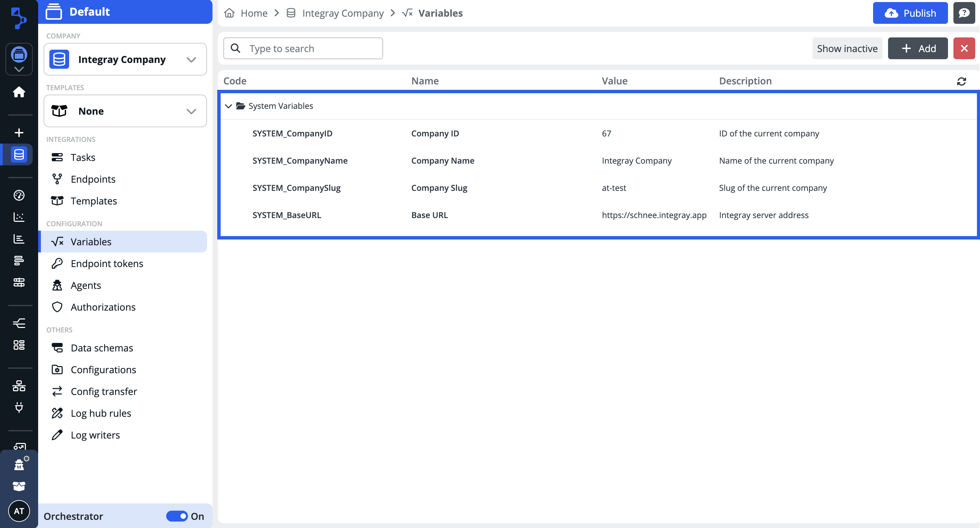Open the help chat icon beside Publish
The height and width of the screenshot is (528, 980).
[964, 13]
